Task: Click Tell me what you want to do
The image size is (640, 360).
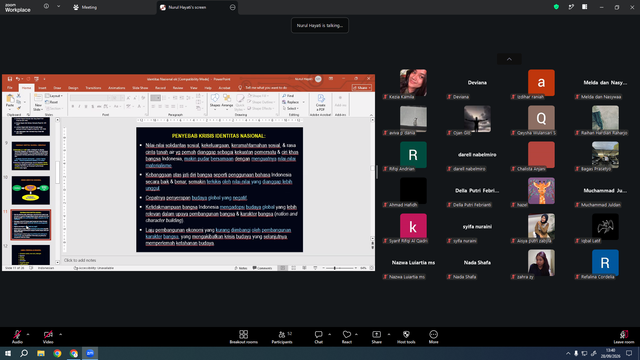Action: coord(263,88)
